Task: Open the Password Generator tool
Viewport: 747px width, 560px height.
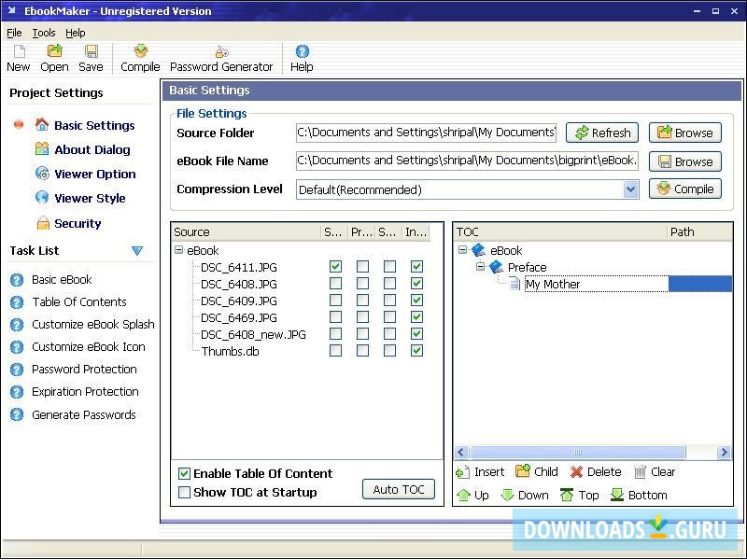Action: pos(221,59)
